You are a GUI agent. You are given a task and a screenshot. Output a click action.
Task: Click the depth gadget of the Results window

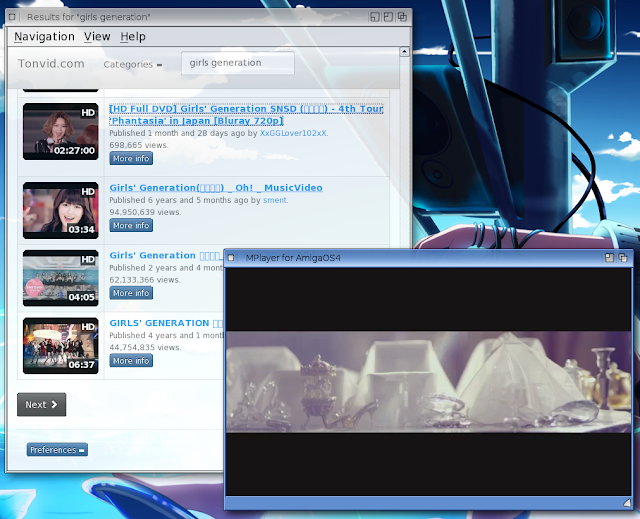pyautogui.click(x=402, y=17)
